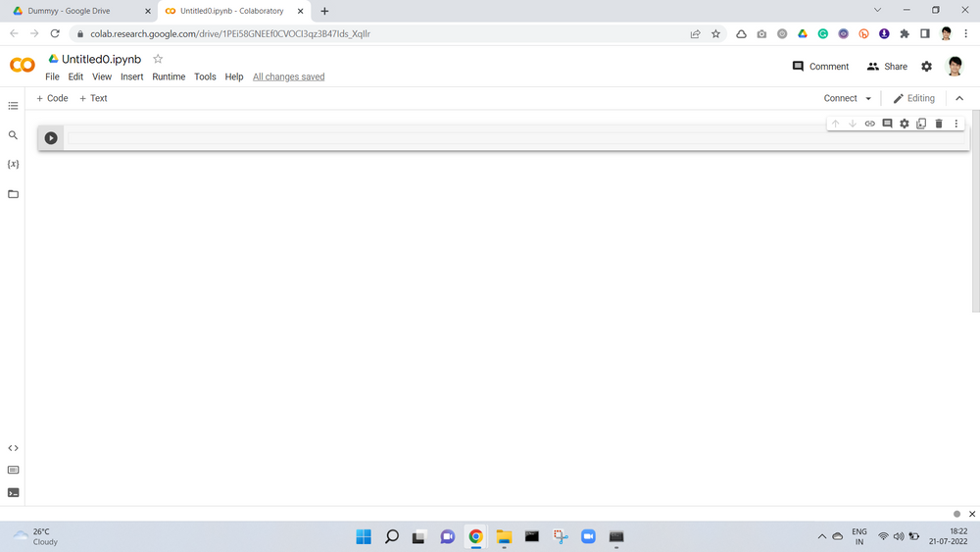
Task: Open weather widget 26°C Cloudy
Action: [36, 536]
